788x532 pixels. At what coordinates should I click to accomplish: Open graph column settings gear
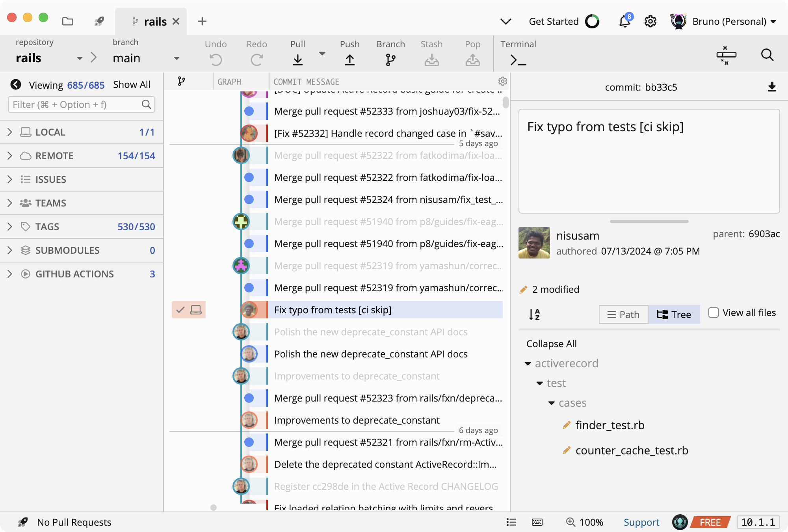coord(502,81)
